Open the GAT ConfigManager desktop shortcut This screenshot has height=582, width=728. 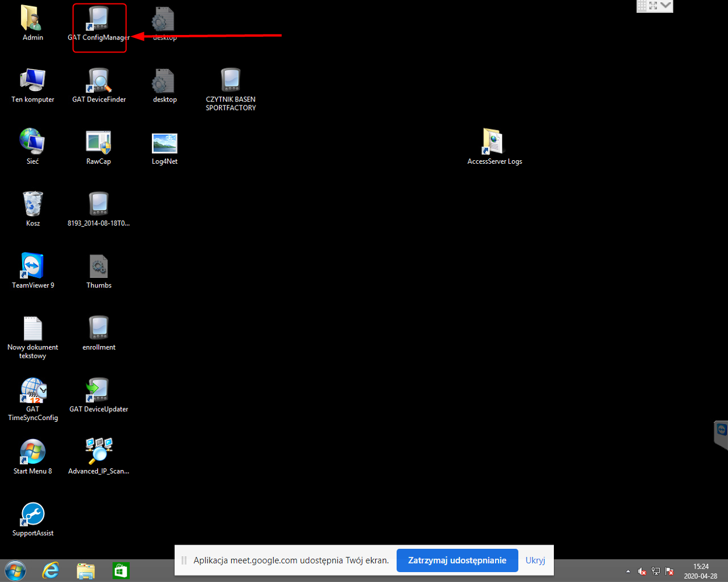tap(99, 20)
